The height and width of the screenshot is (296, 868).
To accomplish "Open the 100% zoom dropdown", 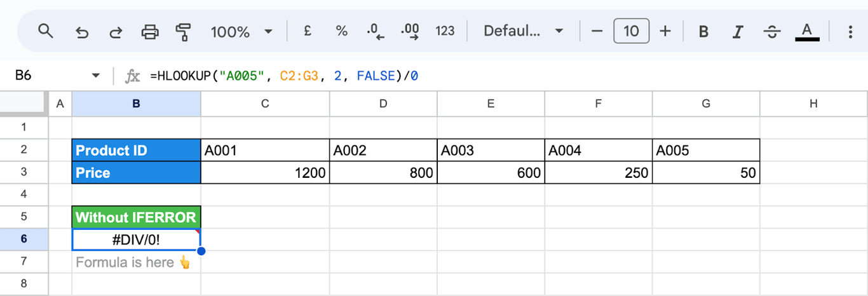I will tap(241, 31).
